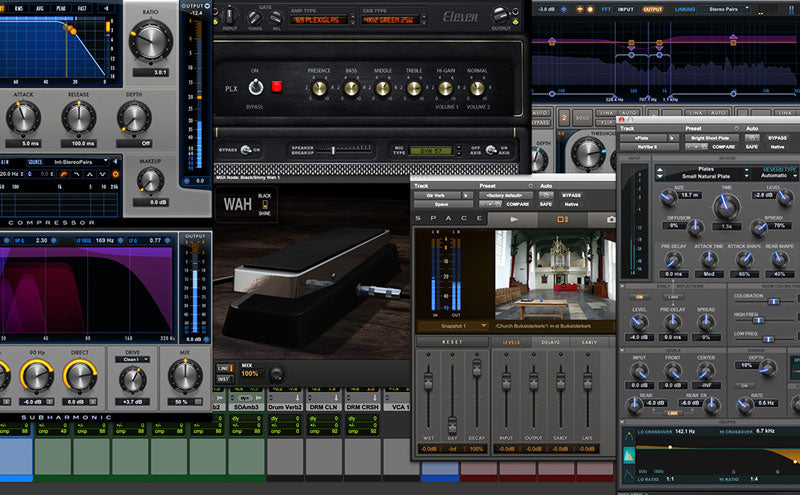Click COMPARE in the Space plugin header
Viewport: 800px width, 495px height.
coord(517,204)
